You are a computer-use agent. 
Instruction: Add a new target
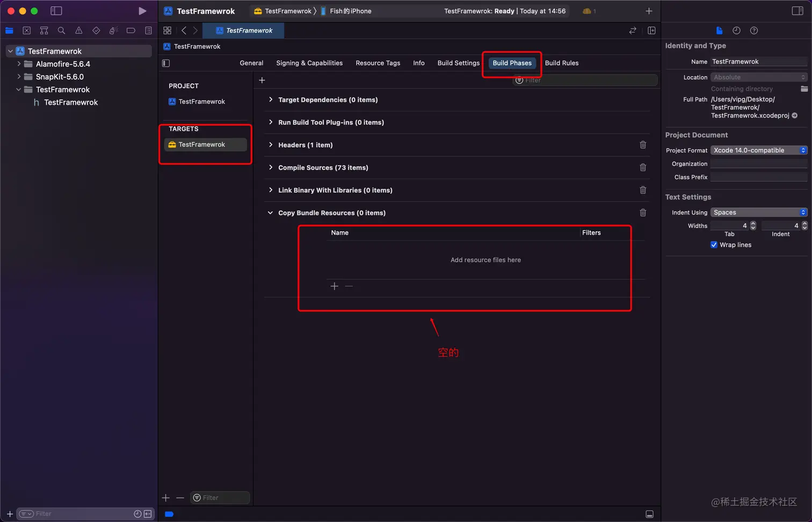(166, 498)
